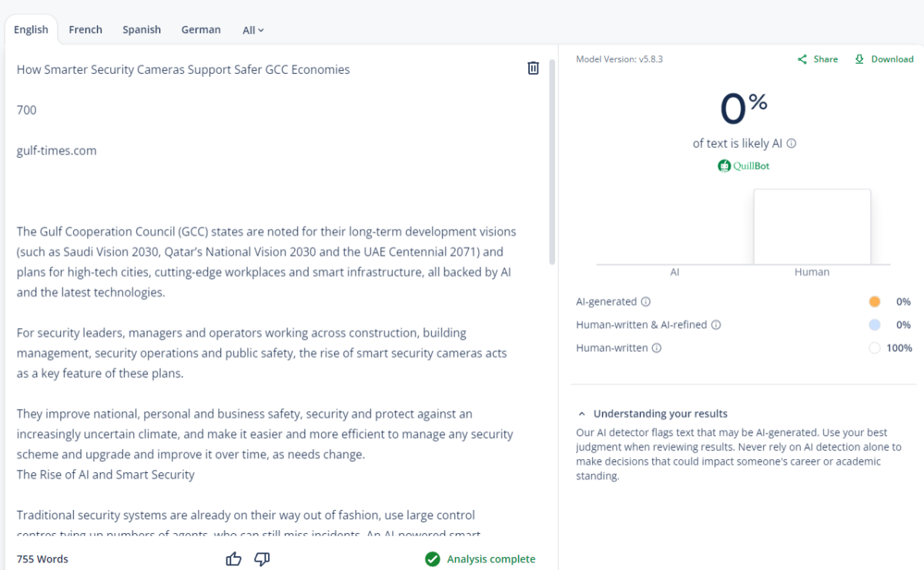924x570 pixels.
Task: Choose the German language tab
Action: [201, 30]
